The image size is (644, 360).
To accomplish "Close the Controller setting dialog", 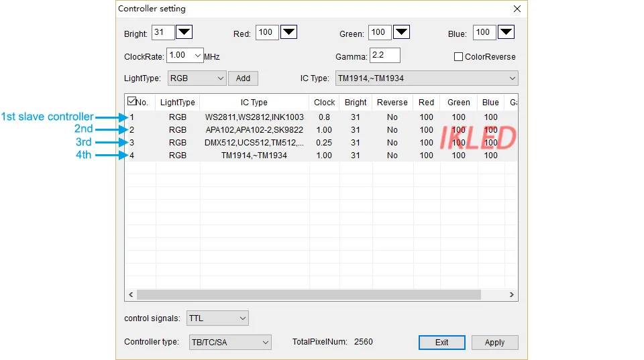I will point(517,9).
